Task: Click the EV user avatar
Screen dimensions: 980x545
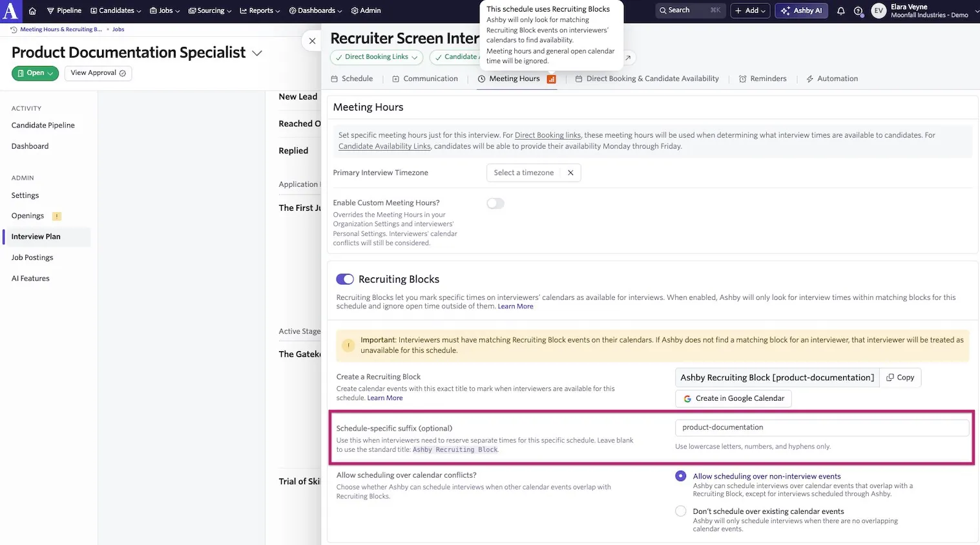Action: (x=879, y=11)
